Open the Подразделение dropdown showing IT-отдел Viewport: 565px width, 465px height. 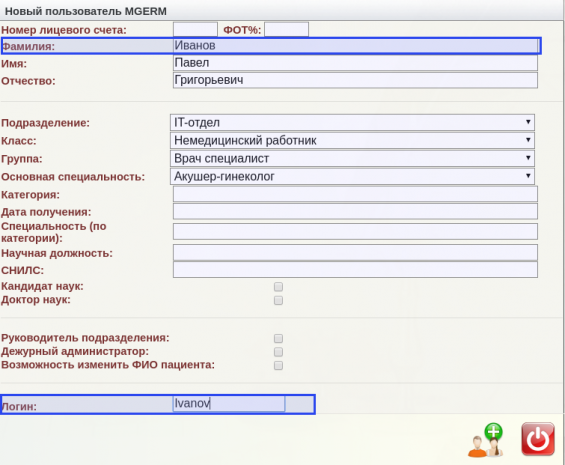coord(352,123)
